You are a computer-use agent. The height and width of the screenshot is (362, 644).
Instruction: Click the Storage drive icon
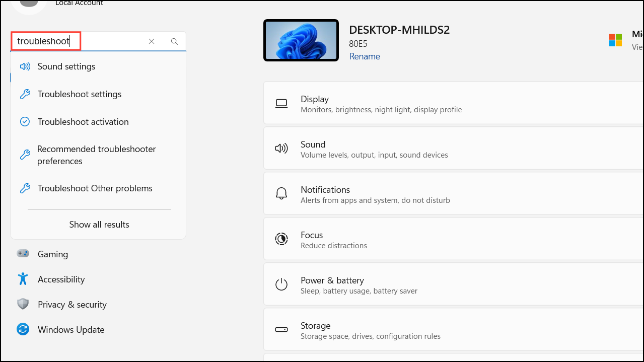click(281, 330)
